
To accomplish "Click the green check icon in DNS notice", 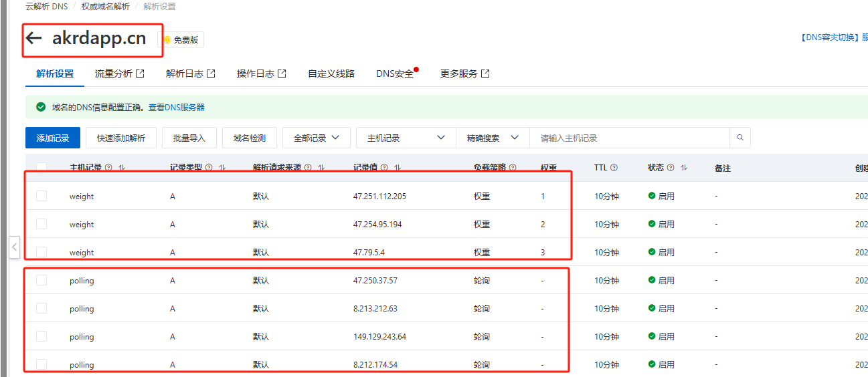I will (x=41, y=107).
